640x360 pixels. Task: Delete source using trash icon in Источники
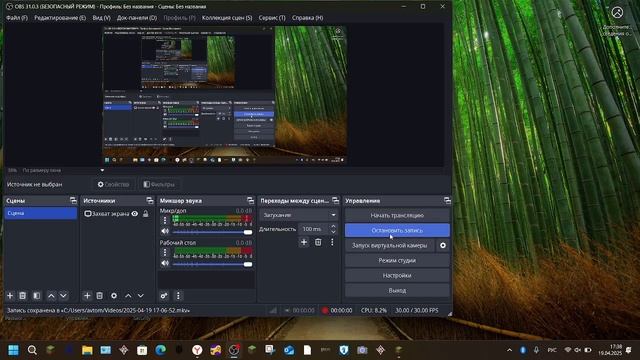100,296
